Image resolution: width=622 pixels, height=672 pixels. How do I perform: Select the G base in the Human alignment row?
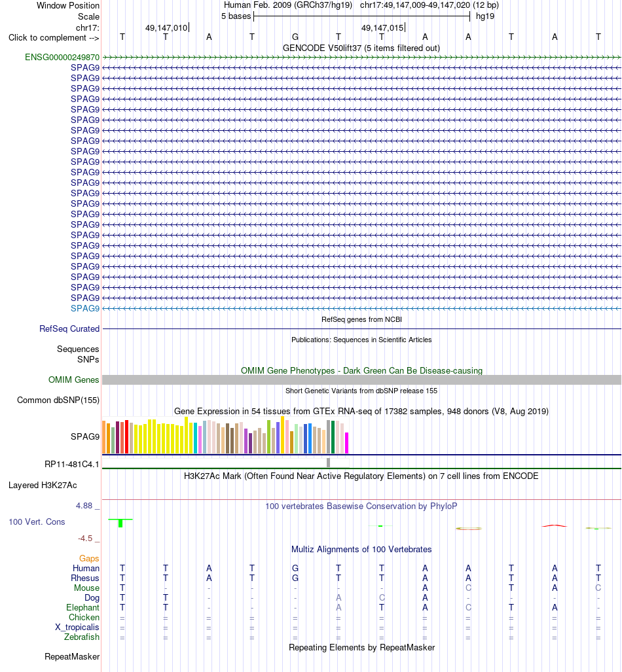pyautogui.click(x=295, y=568)
